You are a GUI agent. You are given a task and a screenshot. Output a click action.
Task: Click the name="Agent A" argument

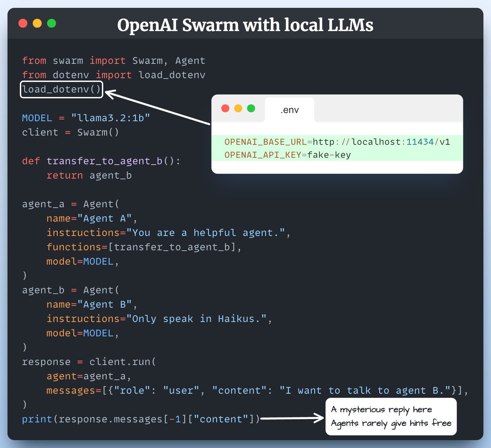pyautogui.click(x=92, y=218)
